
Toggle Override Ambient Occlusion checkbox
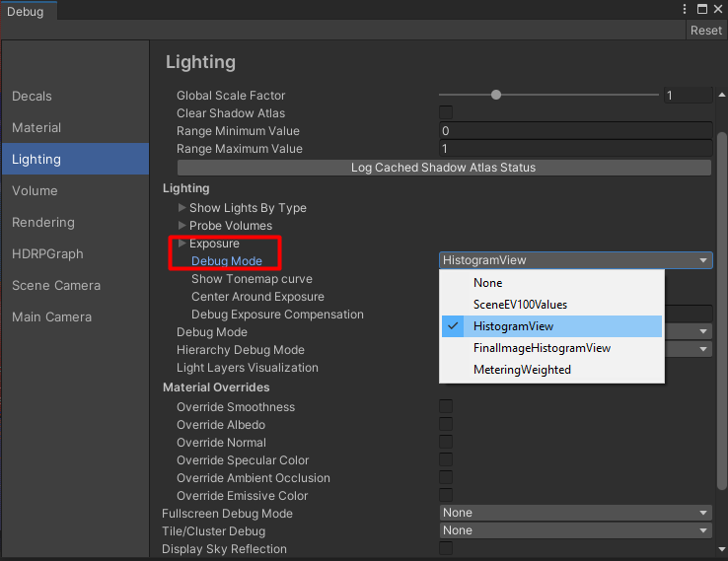[x=446, y=477]
